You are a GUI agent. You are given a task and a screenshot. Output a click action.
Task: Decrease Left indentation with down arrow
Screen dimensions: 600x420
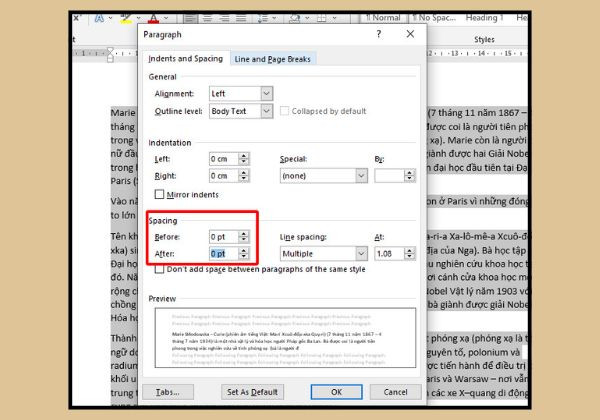coord(244,162)
